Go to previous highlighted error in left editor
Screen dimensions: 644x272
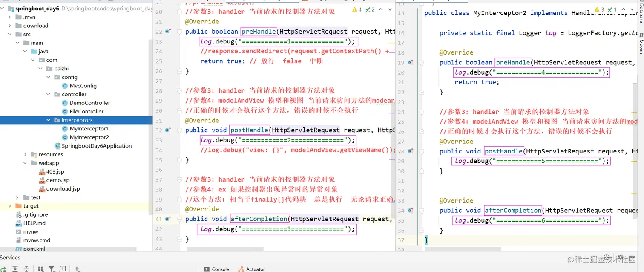tap(381, 9)
